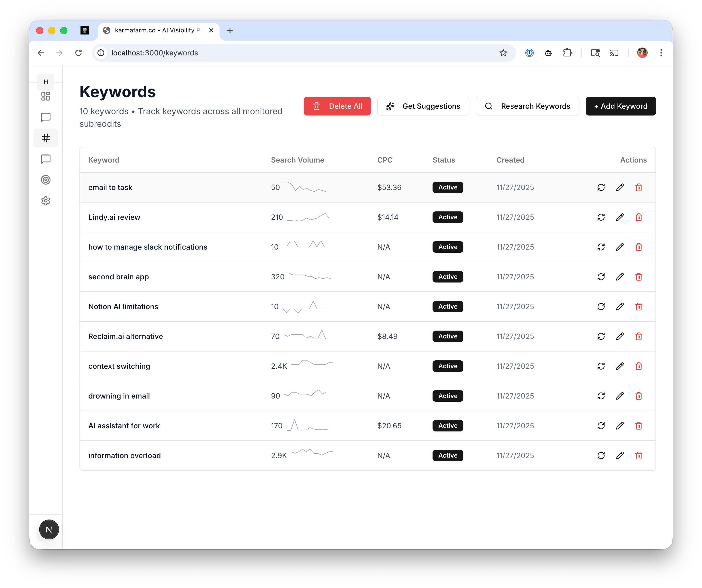This screenshot has width=702, height=588.
Task: Open the Chrome profile account menu
Action: (x=642, y=53)
